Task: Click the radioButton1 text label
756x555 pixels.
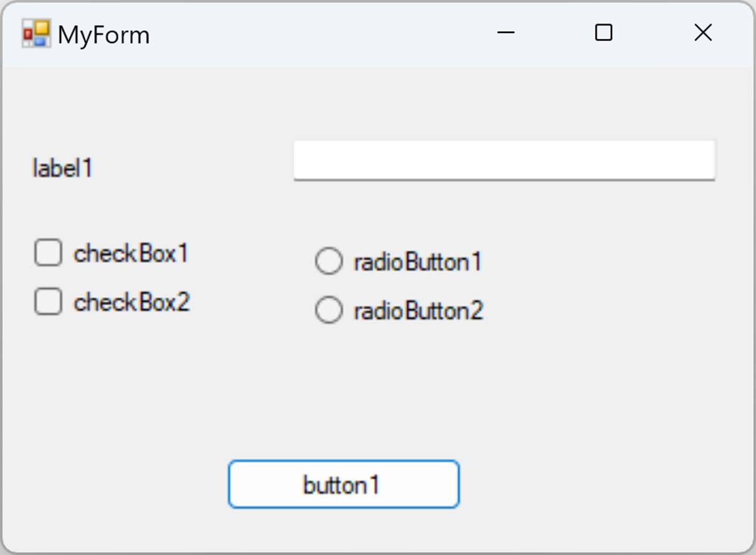Action: click(418, 262)
